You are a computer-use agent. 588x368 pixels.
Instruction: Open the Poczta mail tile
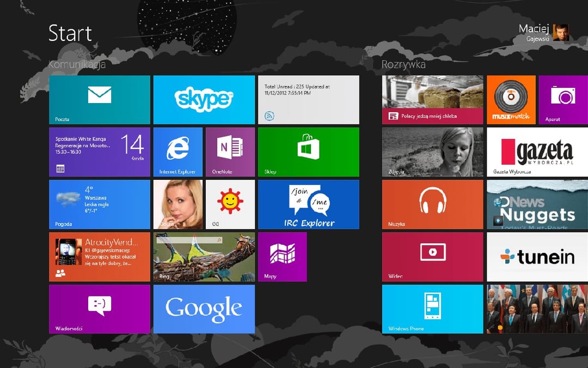(x=100, y=99)
